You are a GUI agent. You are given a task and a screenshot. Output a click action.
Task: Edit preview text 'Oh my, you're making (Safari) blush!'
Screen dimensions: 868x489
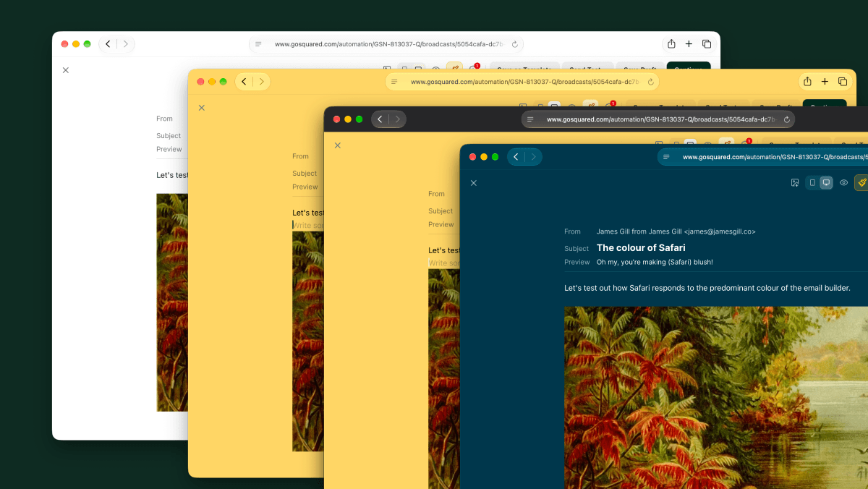[655, 262]
